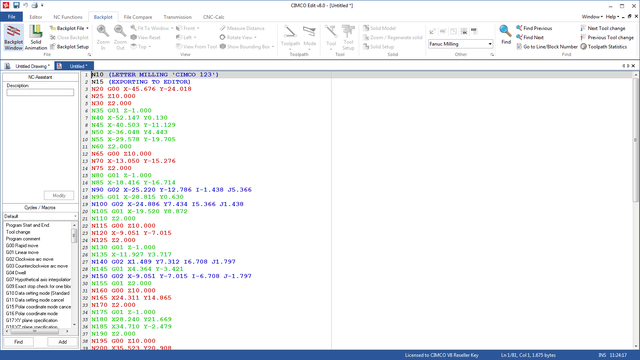Open Toolpath Statistics

604,47
